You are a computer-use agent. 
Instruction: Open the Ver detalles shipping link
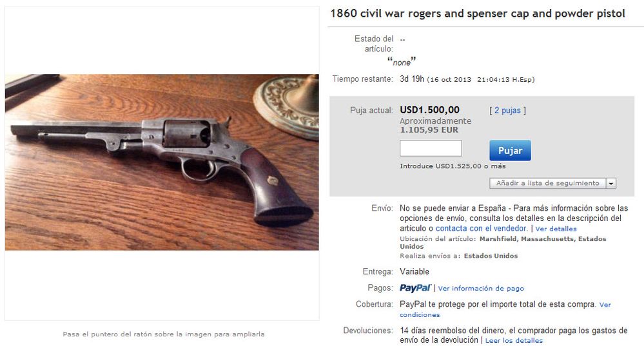(556, 229)
